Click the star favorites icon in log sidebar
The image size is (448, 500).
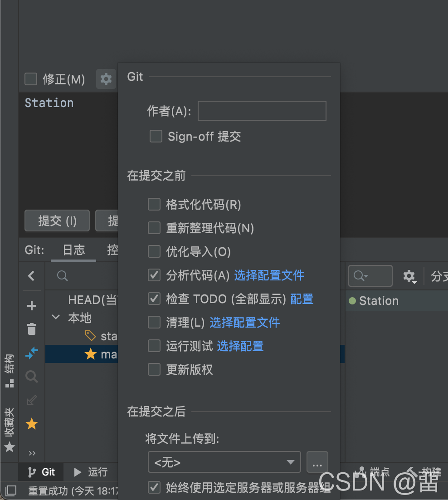coord(32,424)
